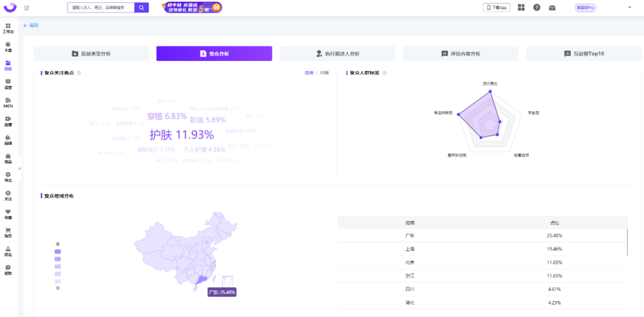The height and width of the screenshot is (317, 644).
Task: Click the 流行男女 radar point
Action: 490,92
